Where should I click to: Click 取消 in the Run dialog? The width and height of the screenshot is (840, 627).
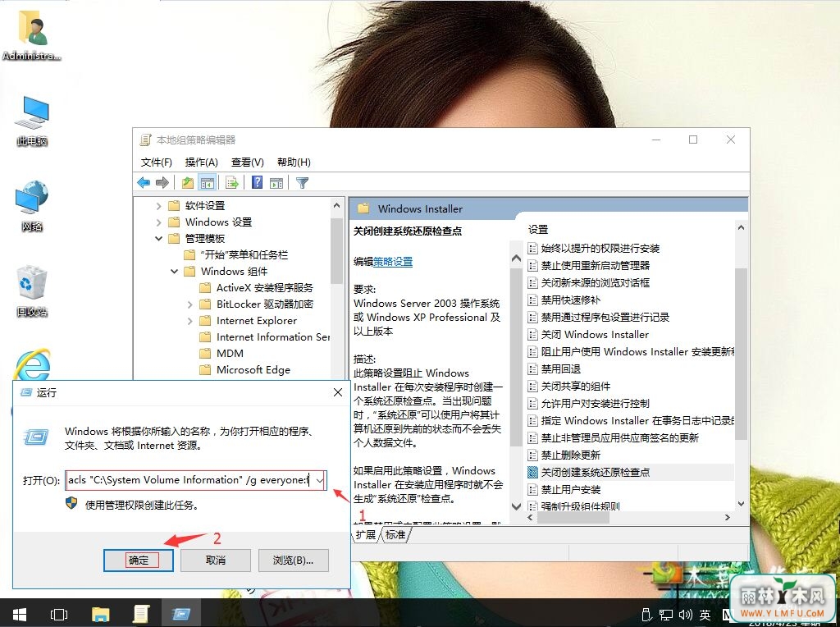click(216, 560)
